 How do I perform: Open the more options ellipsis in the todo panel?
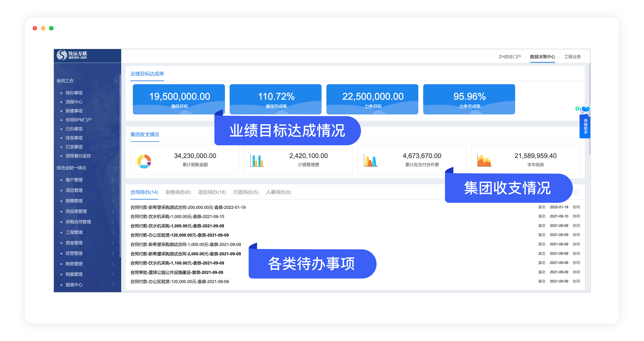577,192
